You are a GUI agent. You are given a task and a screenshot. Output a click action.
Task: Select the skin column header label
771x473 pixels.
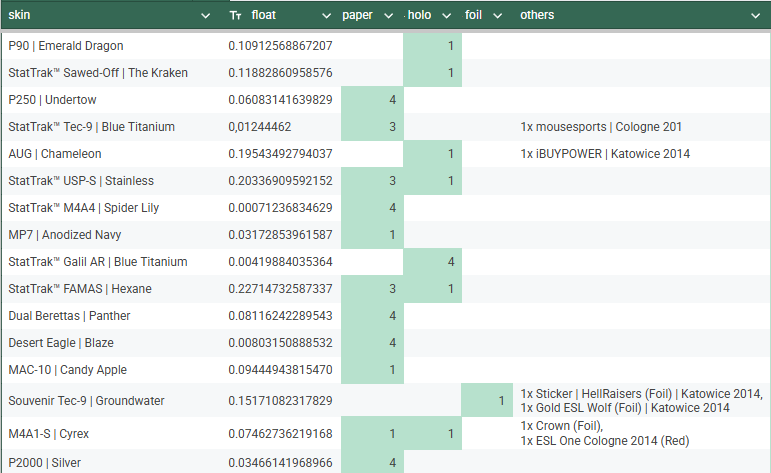(19, 15)
